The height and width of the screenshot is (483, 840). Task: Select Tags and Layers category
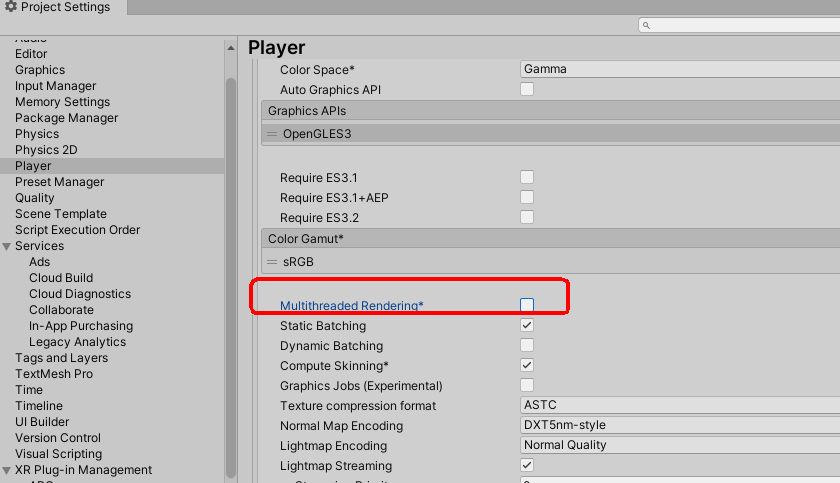[x=61, y=358]
